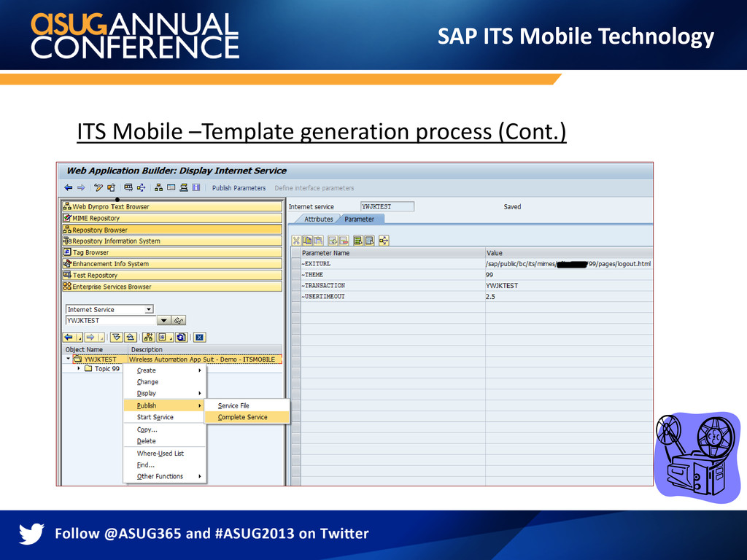Open the Enterprise Services Browser
Viewport: 747px width, 560px height.
(x=172, y=287)
